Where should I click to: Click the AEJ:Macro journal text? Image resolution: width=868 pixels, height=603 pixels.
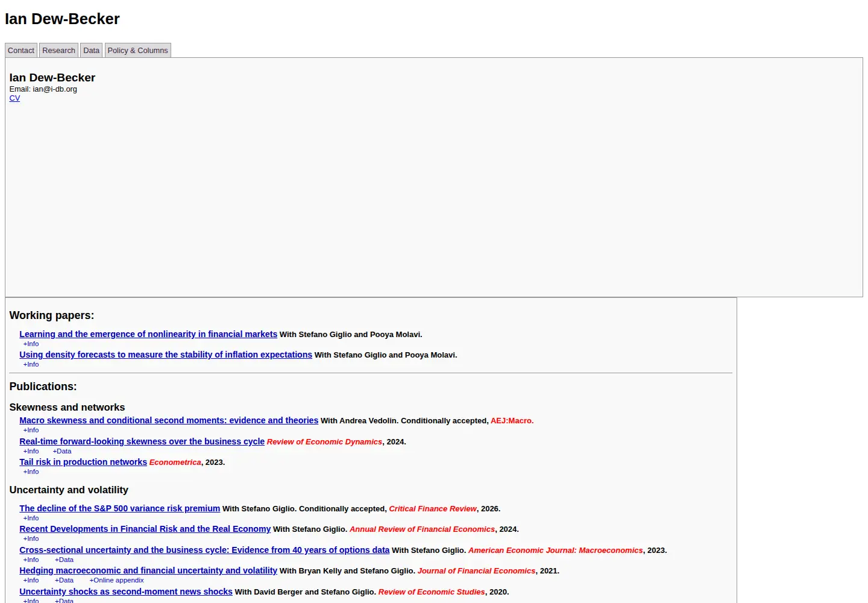pyautogui.click(x=512, y=421)
